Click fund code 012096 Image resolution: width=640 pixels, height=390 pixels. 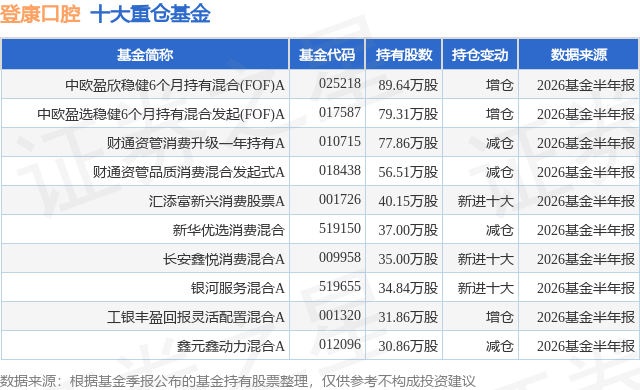pos(340,344)
